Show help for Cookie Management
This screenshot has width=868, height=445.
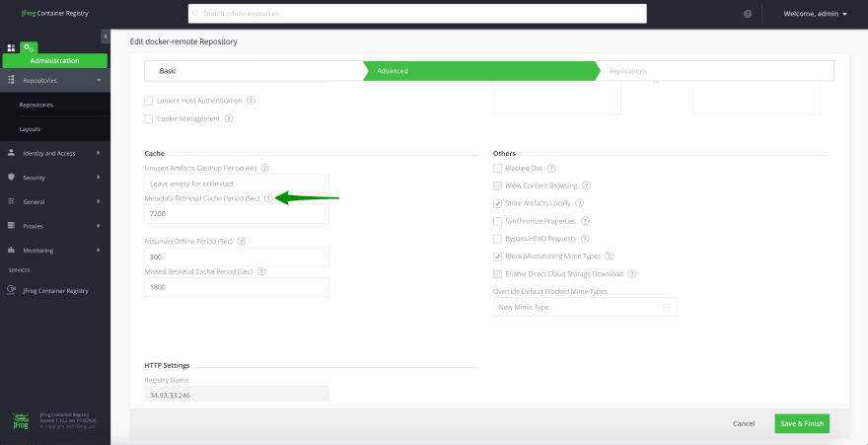(229, 118)
